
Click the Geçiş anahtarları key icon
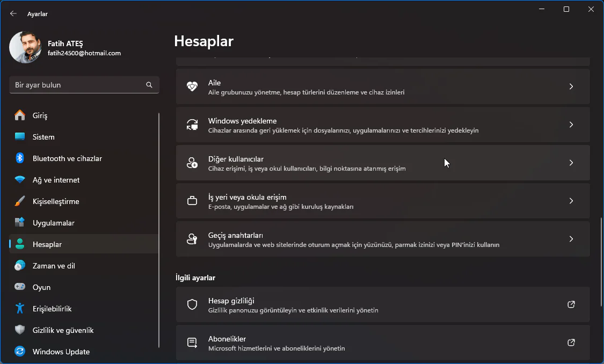coord(192,239)
